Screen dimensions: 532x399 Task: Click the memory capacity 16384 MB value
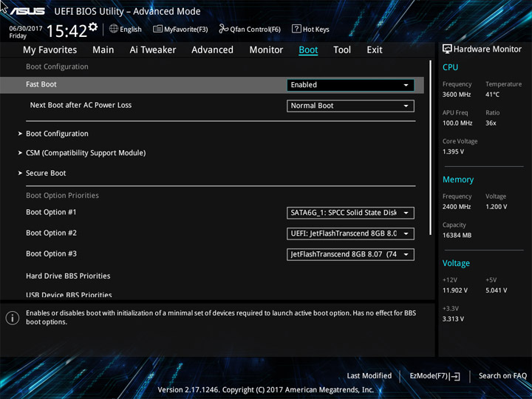[x=457, y=235]
